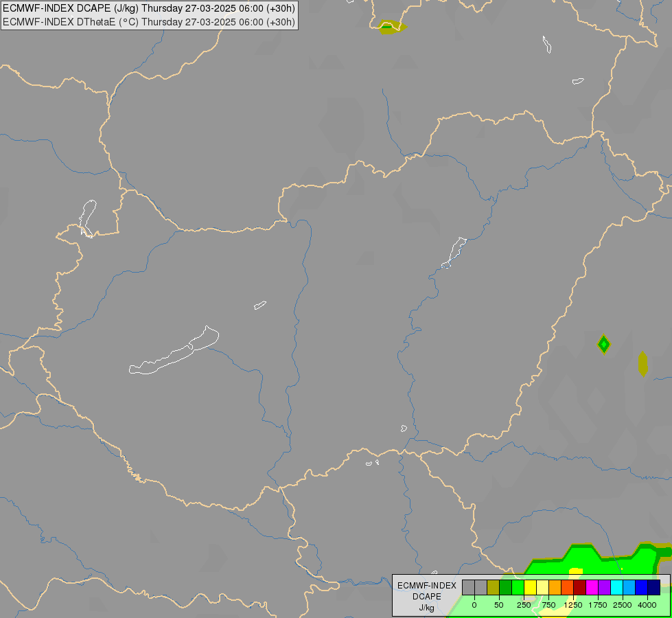Click the cyan legend swatch

pyautogui.click(x=616, y=588)
